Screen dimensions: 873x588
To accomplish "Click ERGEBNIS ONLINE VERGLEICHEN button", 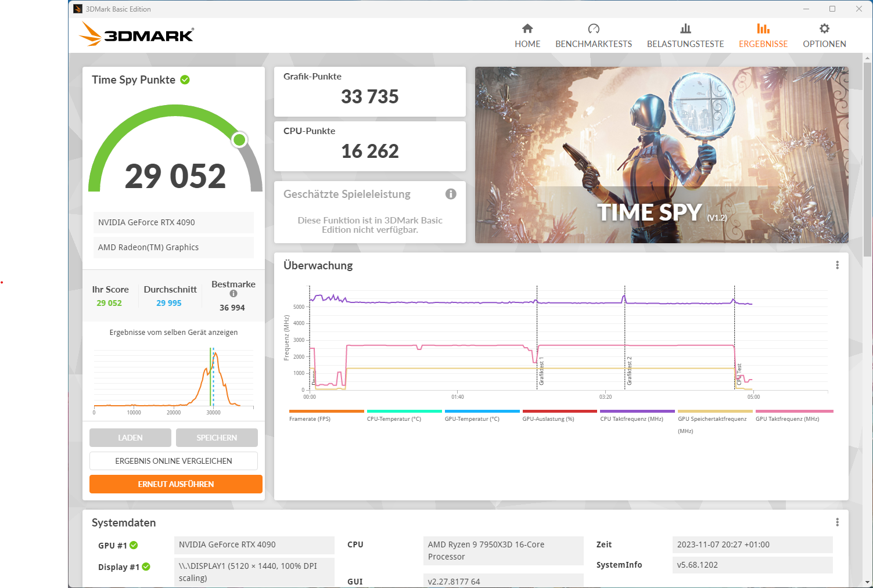I will [174, 461].
